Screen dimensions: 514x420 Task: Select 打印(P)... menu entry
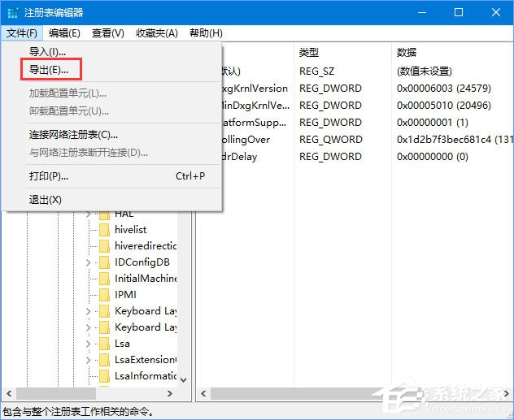pyautogui.click(x=49, y=176)
